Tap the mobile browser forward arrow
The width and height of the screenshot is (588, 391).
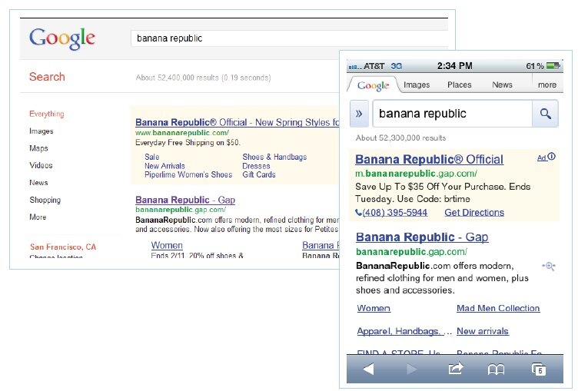(411, 369)
